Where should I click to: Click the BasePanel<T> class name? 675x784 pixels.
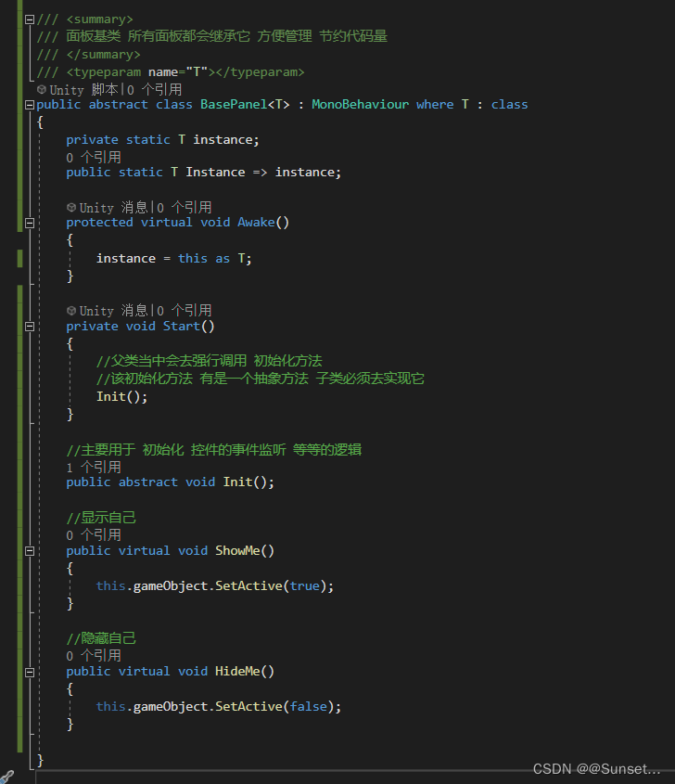[245, 105]
